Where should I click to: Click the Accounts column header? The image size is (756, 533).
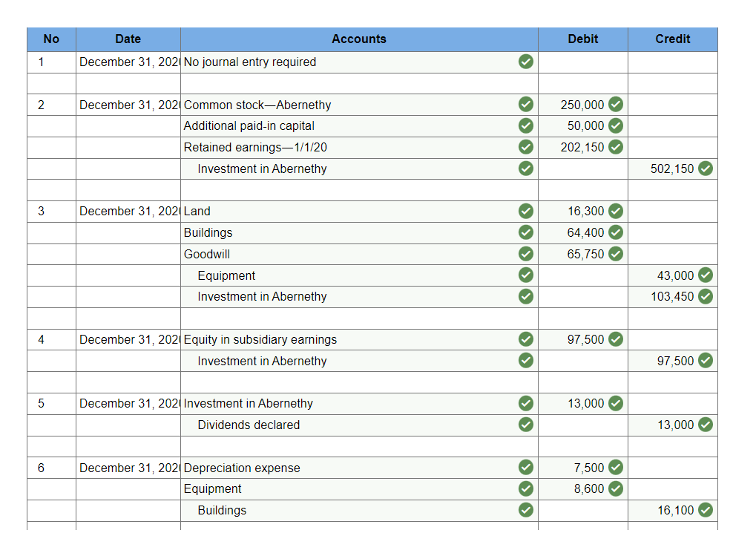click(x=359, y=39)
